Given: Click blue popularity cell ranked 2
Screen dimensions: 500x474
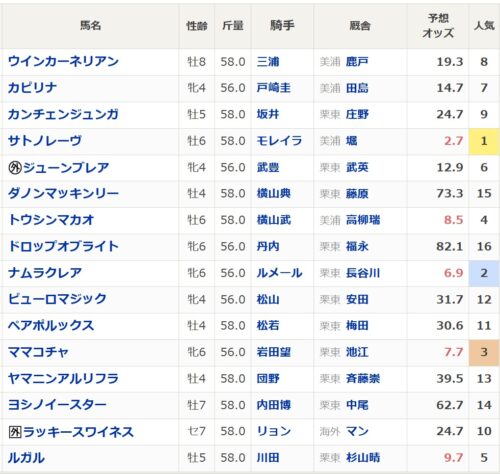Looking at the screenshot, I should pyautogui.click(x=484, y=273).
